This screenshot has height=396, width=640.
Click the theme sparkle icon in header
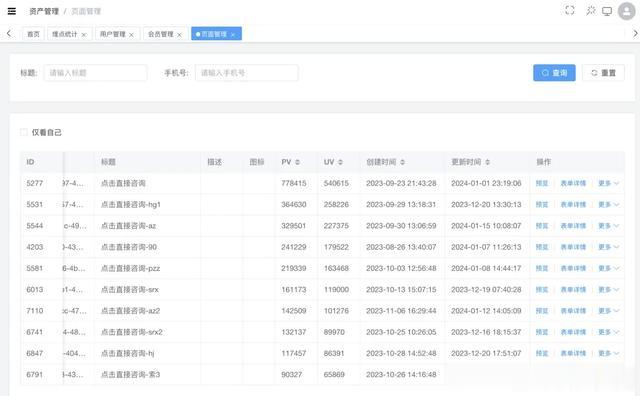(x=591, y=11)
